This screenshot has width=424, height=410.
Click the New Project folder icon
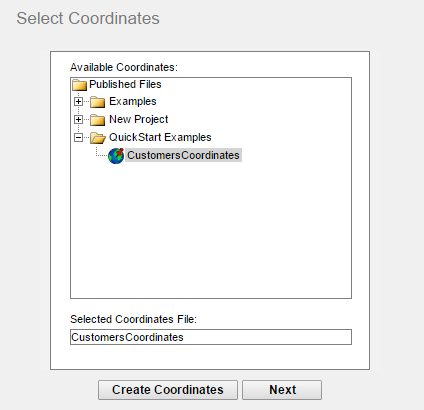click(x=98, y=120)
